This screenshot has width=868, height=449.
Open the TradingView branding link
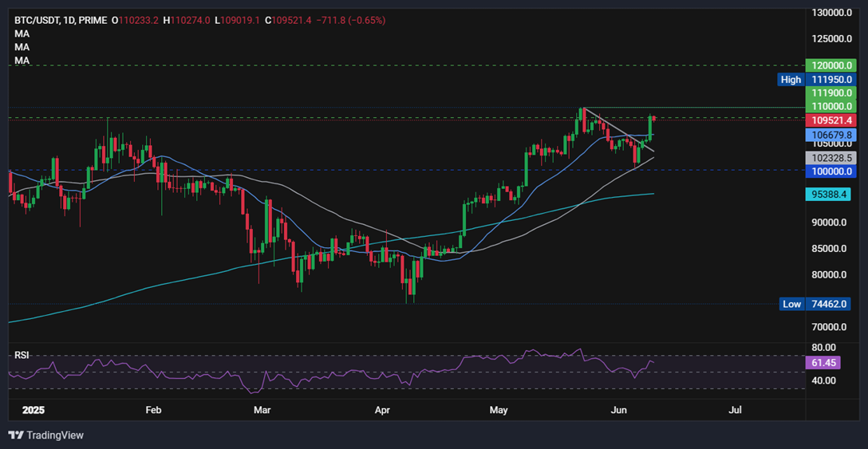(46, 435)
